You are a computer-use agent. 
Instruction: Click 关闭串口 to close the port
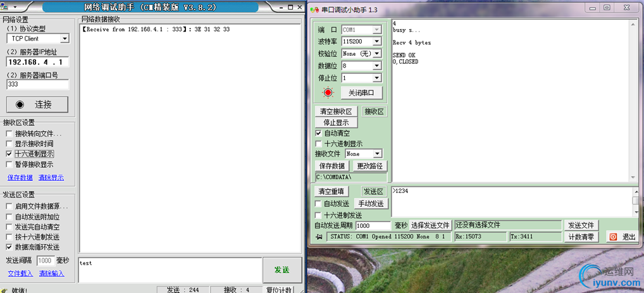click(x=361, y=93)
